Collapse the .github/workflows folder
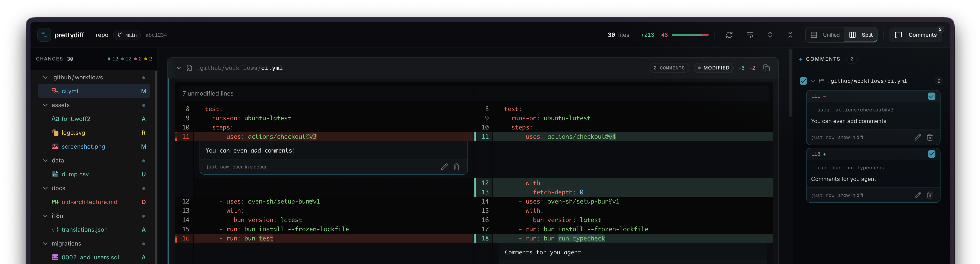980x264 pixels. (x=45, y=78)
